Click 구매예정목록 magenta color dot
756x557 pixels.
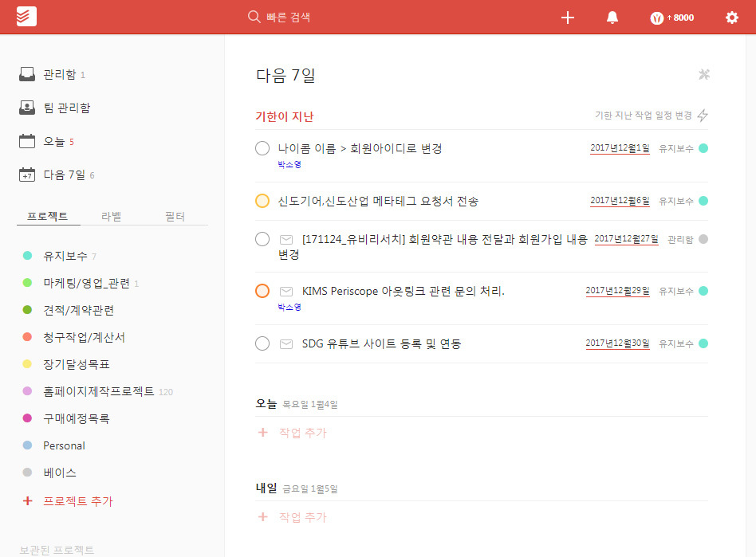[27, 418]
